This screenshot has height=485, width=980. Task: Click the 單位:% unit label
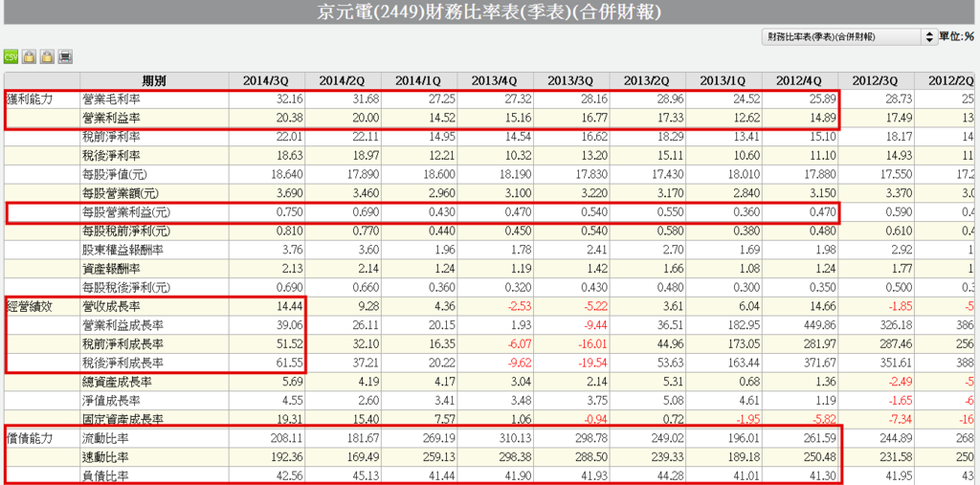pyautogui.click(x=957, y=37)
